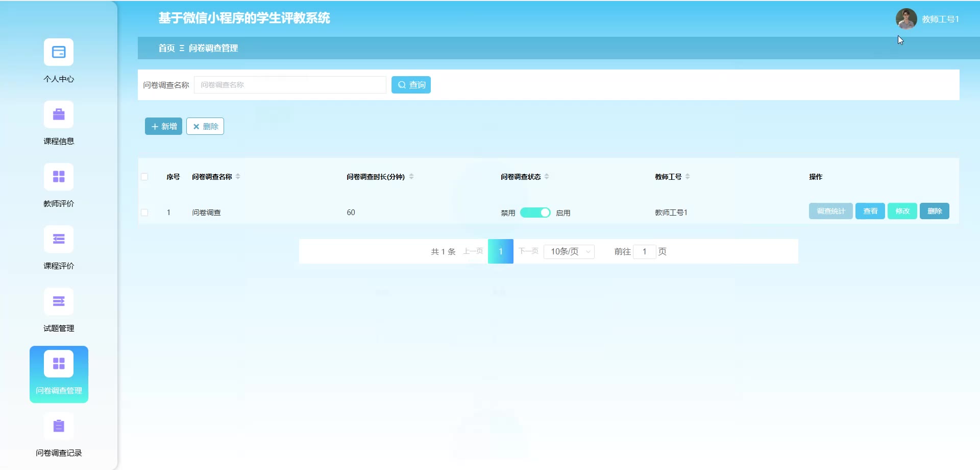Toggle the 问卷调查状态 enable switch

535,213
